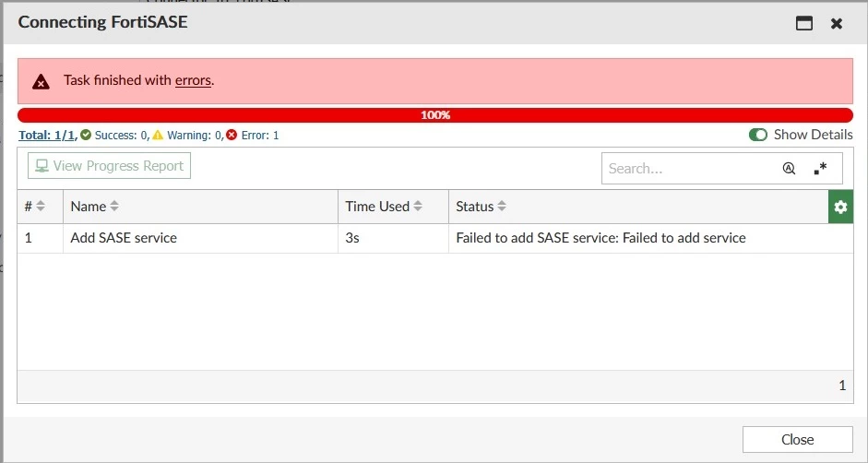Click View Progress Report button

click(x=109, y=166)
